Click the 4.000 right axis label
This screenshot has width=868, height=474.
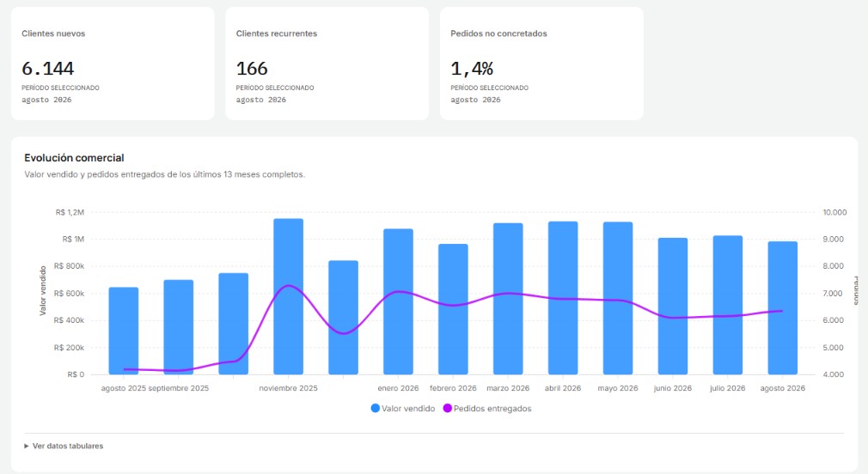[833, 374]
